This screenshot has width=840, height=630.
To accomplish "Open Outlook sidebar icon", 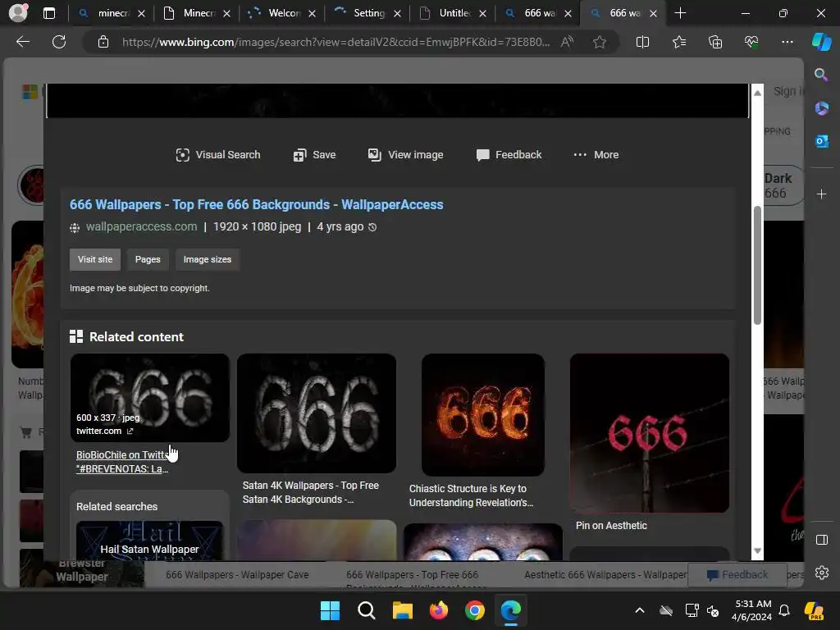I will [821, 141].
